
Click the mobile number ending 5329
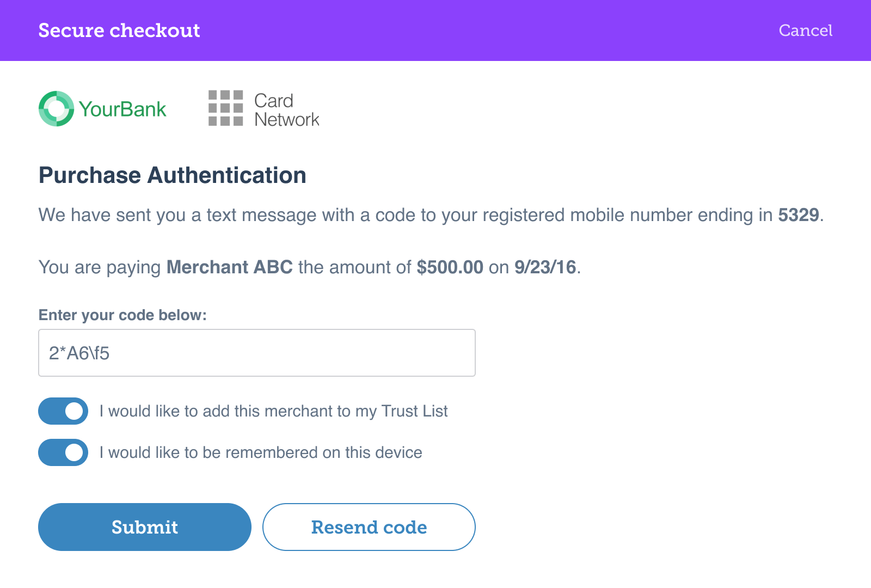[x=799, y=215]
